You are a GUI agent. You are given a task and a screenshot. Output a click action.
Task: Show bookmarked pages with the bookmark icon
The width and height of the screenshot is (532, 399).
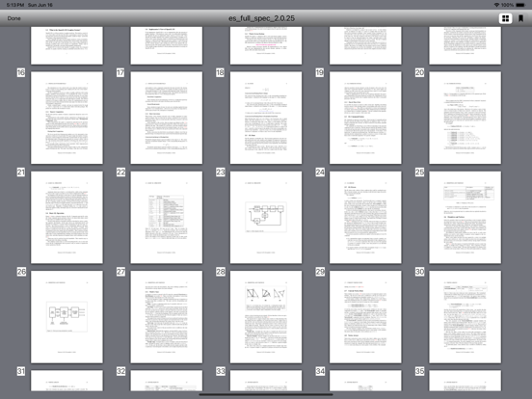pyautogui.click(x=520, y=18)
